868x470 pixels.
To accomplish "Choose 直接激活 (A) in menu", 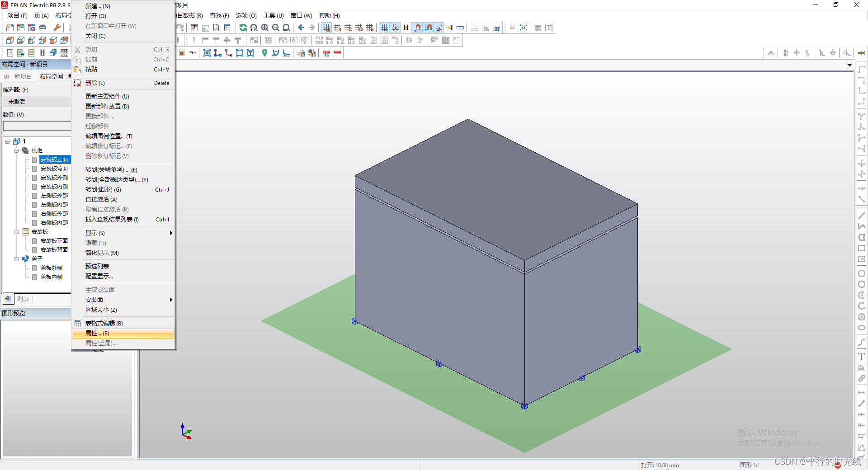I will click(123, 199).
